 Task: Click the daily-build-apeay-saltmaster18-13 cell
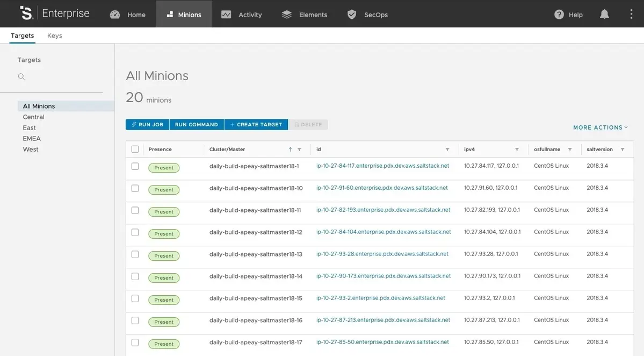256,254
